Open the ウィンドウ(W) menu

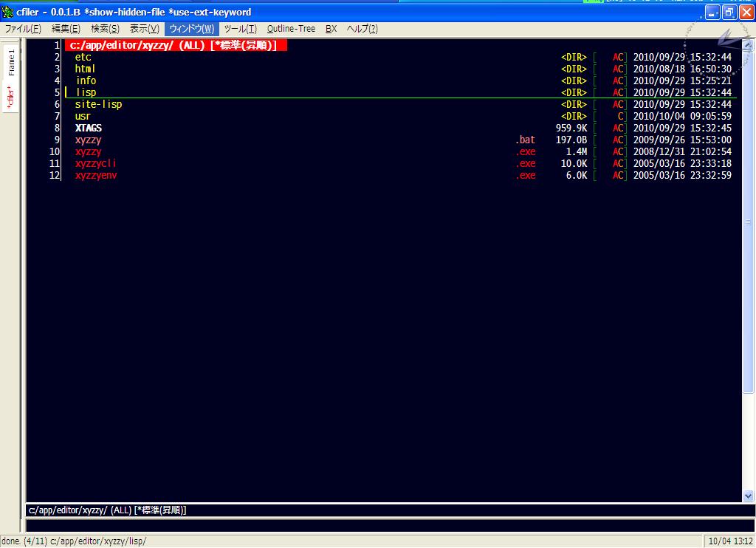pos(192,29)
